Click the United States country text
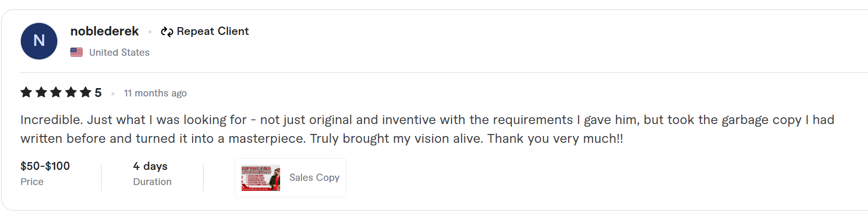 coord(119,52)
